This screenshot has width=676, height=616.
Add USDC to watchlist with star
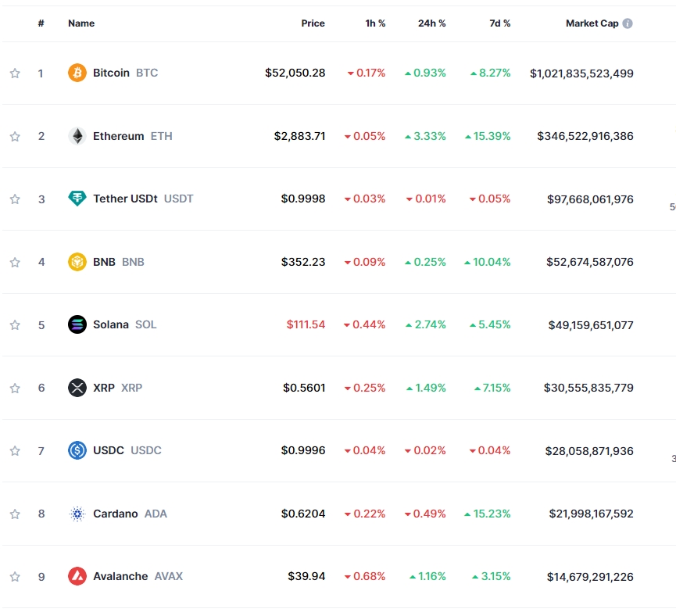click(x=15, y=451)
